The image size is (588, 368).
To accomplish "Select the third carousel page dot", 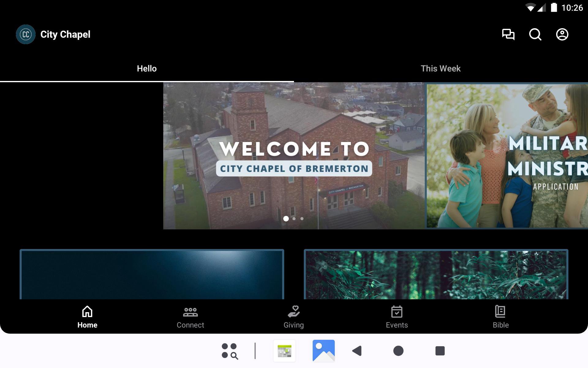I will click(302, 219).
